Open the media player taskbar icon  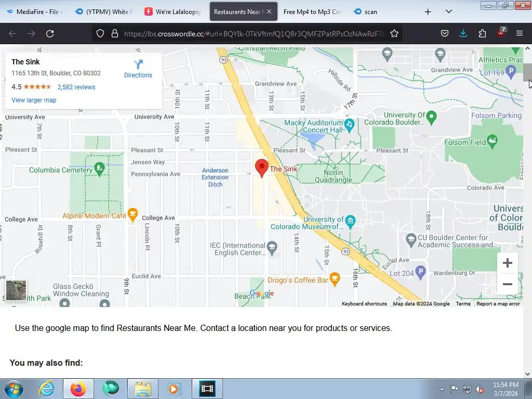point(175,389)
